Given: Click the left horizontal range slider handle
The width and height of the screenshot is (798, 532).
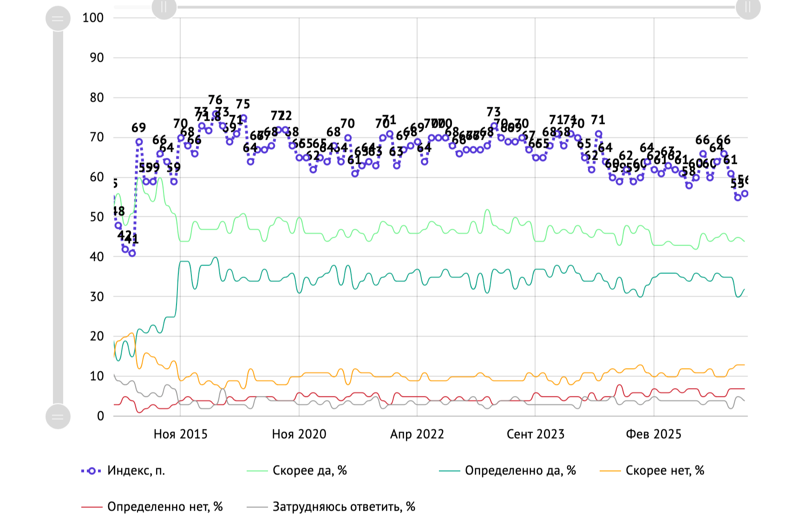Looking at the screenshot, I should [x=164, y=7].
